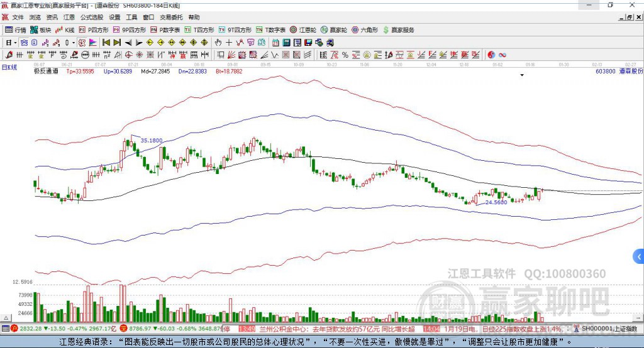Toggle the pink flag chart icon
This screenshot has height=348, width=644.
tap(93, 43)
